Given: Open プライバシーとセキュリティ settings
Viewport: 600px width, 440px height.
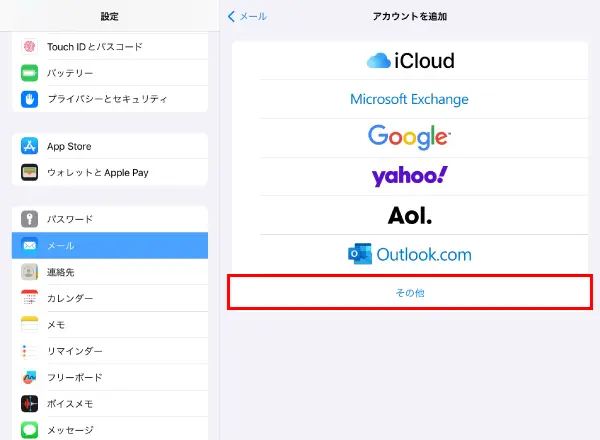Looking at the screenshot, I should pos(110,99).
